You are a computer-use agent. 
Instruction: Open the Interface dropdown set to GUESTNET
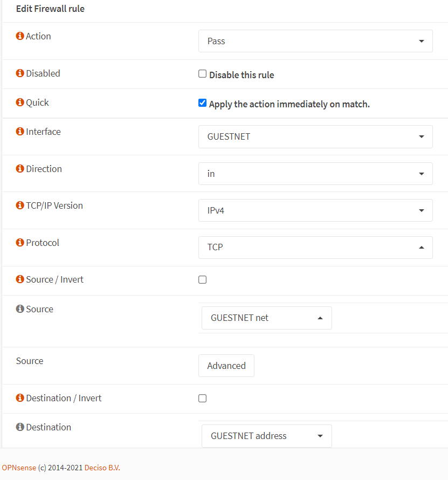pos(315,136)
